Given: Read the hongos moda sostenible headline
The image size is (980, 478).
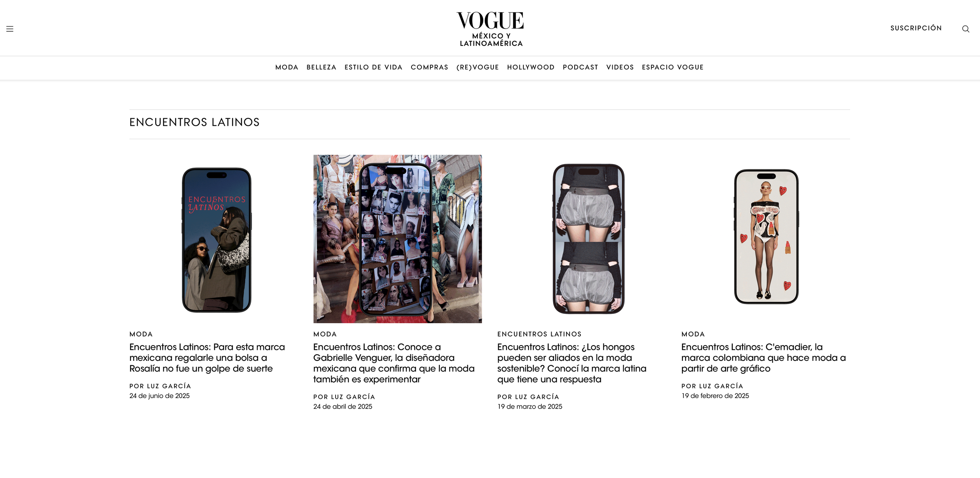Looking at the screenshot, I should [572, 363].
